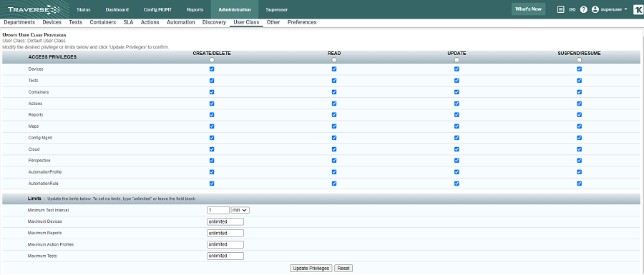Click the Maximum Devices input field
This screenshot has height=275, width=644.
click(x=225, y=221)
